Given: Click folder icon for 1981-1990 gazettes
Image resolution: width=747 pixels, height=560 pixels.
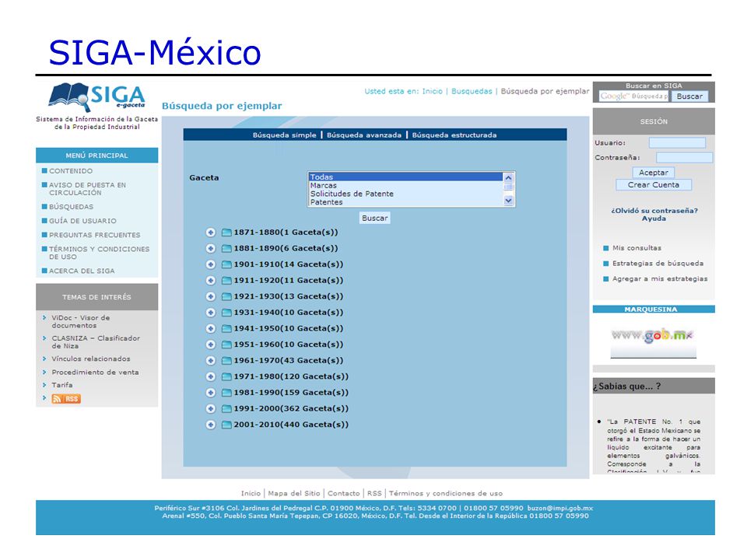Looking at the screenshot, I should click(x=226, y=392).
